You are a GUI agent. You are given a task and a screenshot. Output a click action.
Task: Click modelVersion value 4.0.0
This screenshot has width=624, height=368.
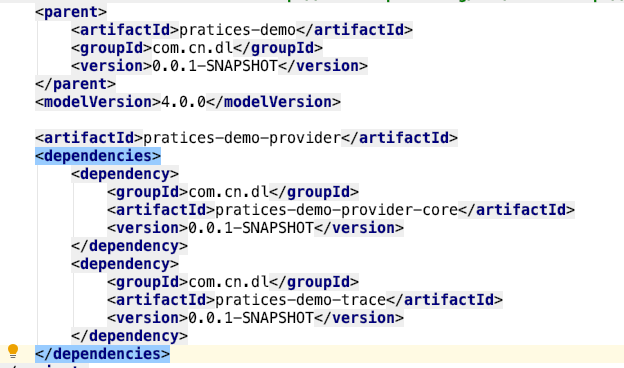click(183, 102)
